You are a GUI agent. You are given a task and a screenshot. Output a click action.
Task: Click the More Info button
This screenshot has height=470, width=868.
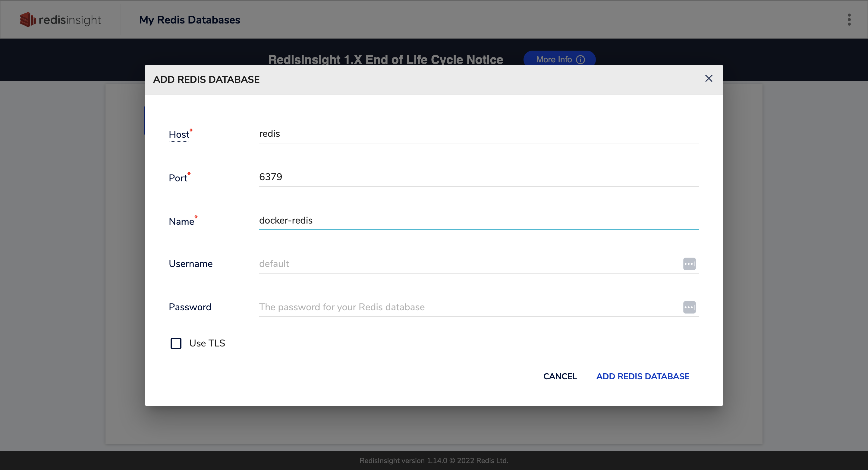point(554,59)
